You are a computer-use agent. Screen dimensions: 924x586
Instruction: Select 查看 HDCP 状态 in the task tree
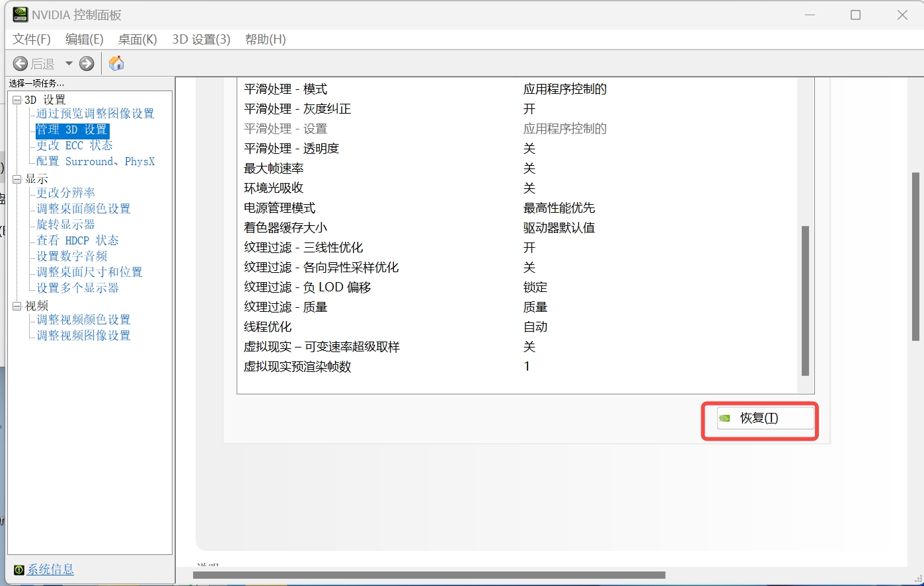(x=78, y=240)
